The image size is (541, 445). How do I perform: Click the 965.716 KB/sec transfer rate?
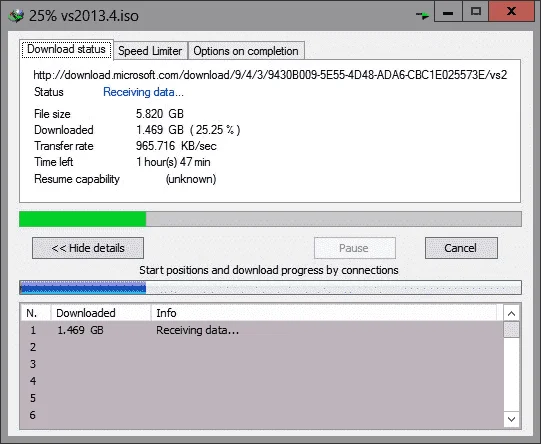point(176,146)
